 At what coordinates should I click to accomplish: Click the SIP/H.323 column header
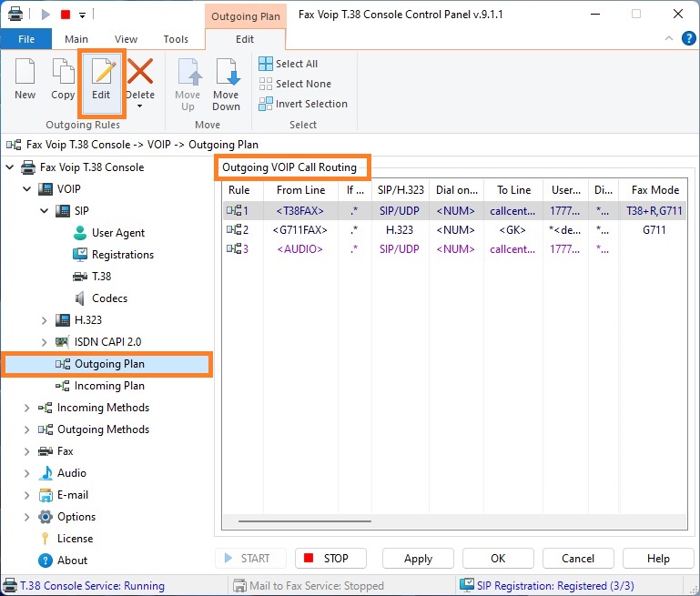point(400,190)
